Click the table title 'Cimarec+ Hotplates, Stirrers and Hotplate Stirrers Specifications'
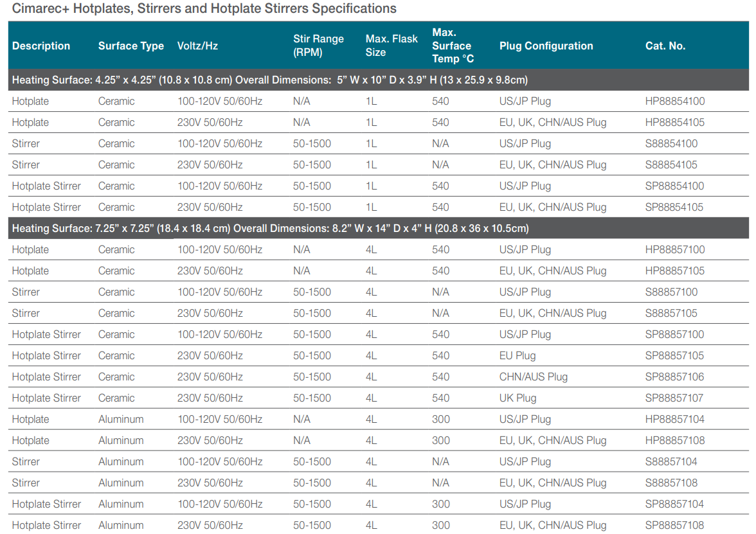Image resolution: width=756 pixels, height=534 pixels. tap(204, 9)
